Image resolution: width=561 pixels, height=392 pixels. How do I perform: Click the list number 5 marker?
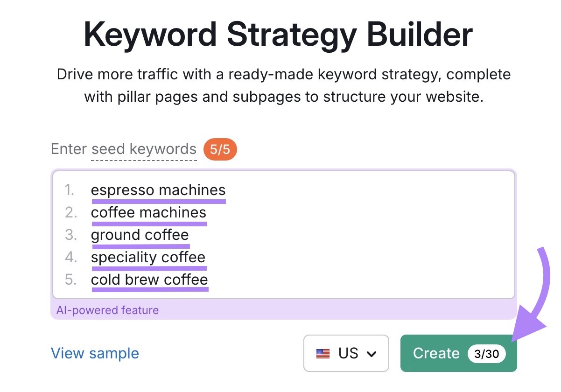(70, 280)
